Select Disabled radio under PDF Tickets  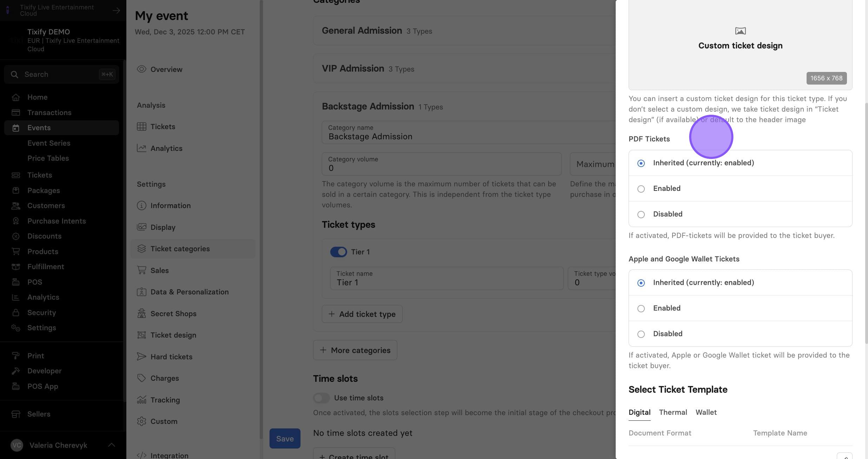pos(641,214)
